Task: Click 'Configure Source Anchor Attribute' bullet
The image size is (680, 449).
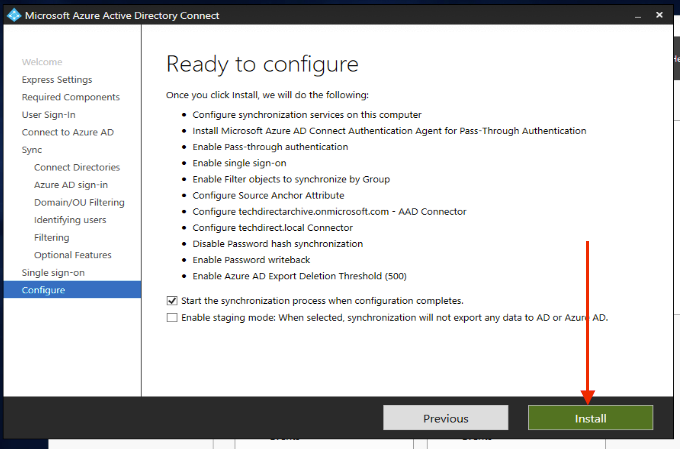Action: tap(268, 196)
